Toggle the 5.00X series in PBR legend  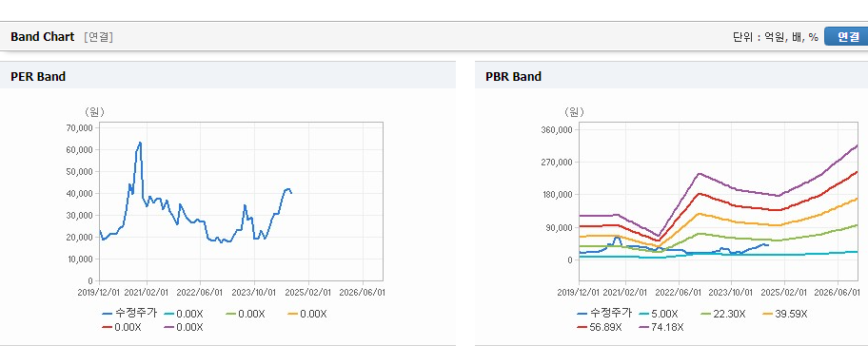659,314
